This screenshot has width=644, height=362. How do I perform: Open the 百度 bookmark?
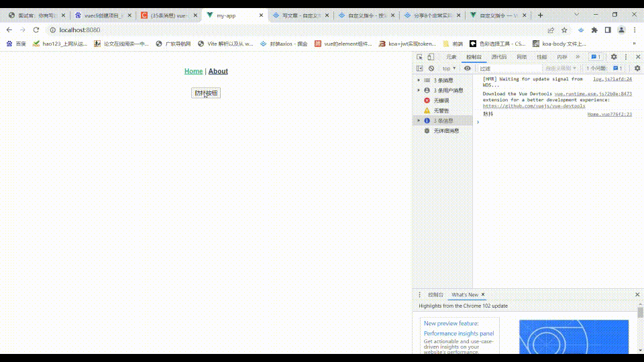click(16, 44)
